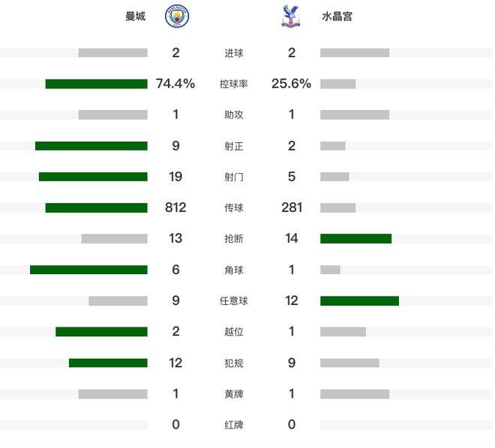Screen dimensions: 495x448
Task: Click the green 74.4% possession bar
Action: point(96,84)
